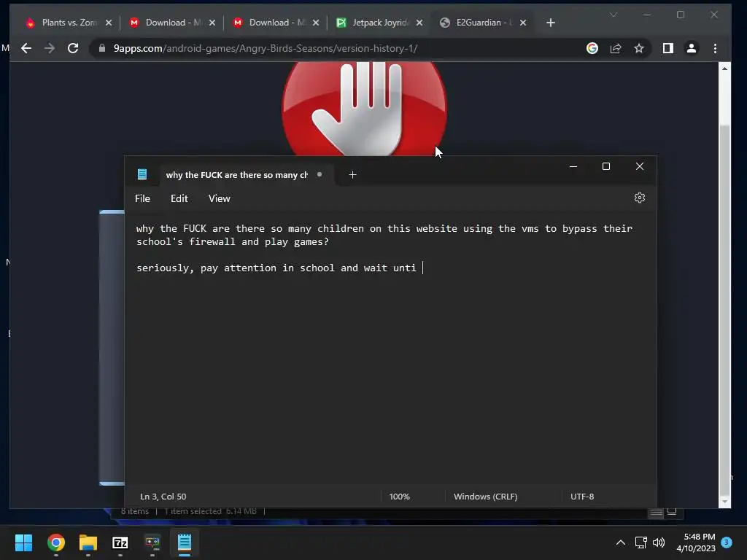Screen dimensions: 747x560
Task: Open Notepad from taskbar
Action: tap(185, 542)
